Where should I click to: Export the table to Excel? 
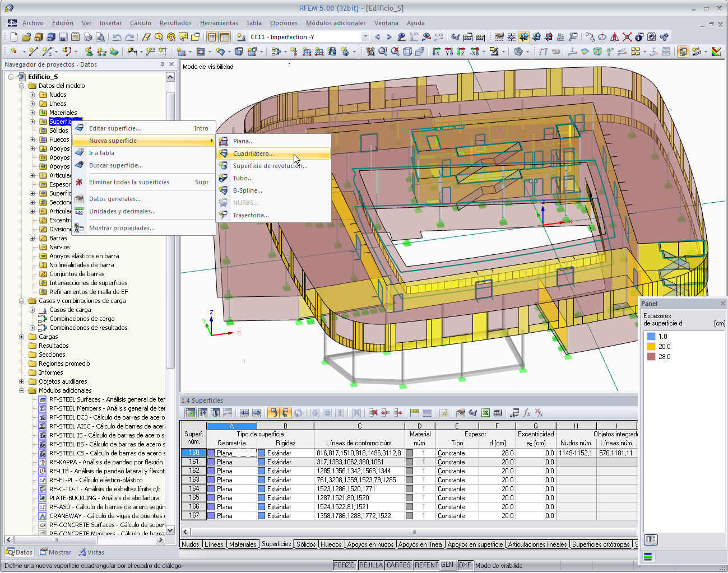coord(485,413)
